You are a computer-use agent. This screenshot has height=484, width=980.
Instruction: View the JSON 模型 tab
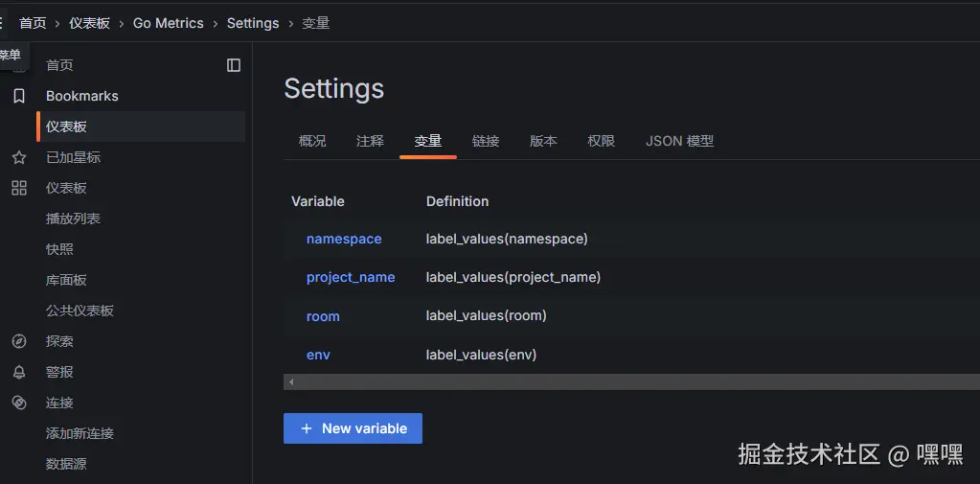click(679, 141)
